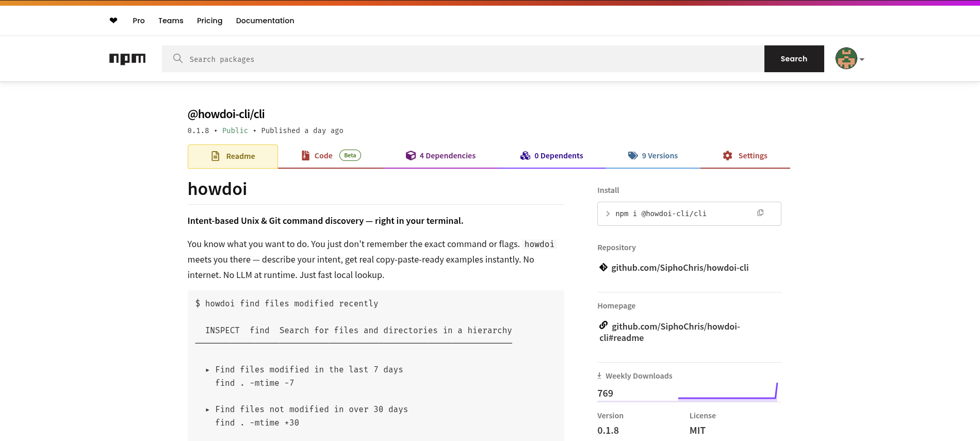The height and width of the screenshot is (441, 980).
Task: Click the Beta badge beside Code
Action: tap(350, 155)
